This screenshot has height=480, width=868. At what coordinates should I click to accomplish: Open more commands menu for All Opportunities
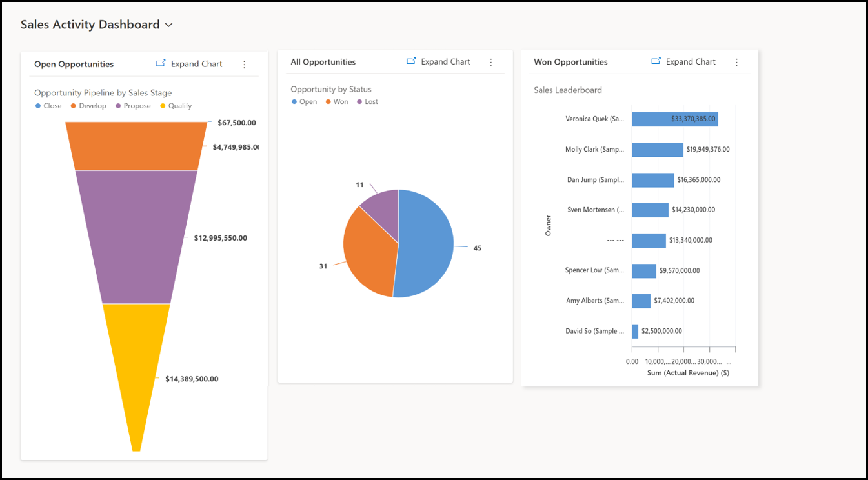(x=491, y=61)
